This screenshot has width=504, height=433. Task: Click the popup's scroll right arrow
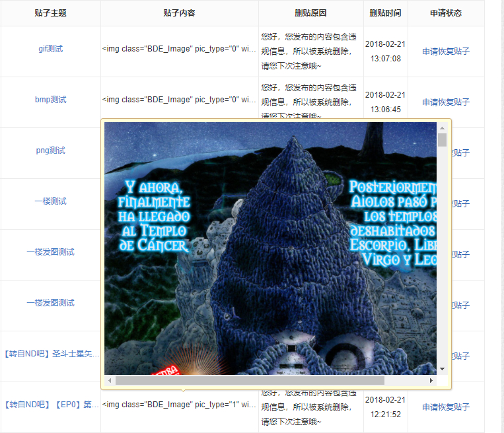tap(431, 381)
